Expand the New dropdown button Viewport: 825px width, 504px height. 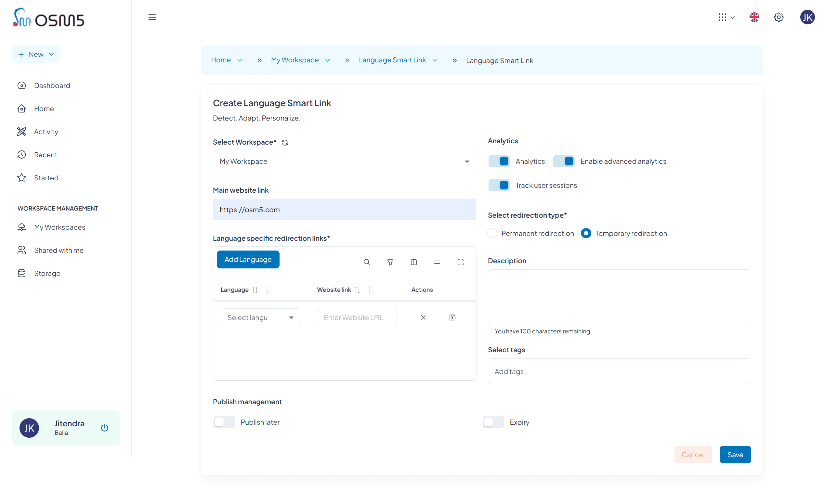(36, 54)
